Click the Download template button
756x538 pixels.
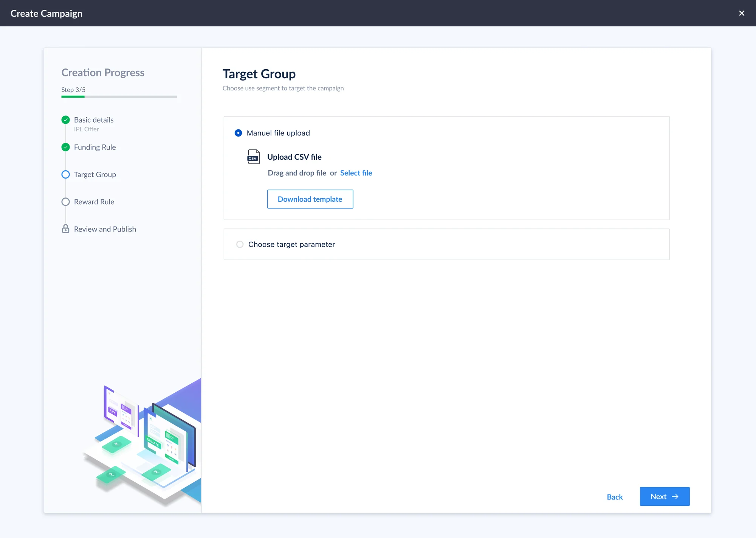pyautogui.click(x=310, y=199)
